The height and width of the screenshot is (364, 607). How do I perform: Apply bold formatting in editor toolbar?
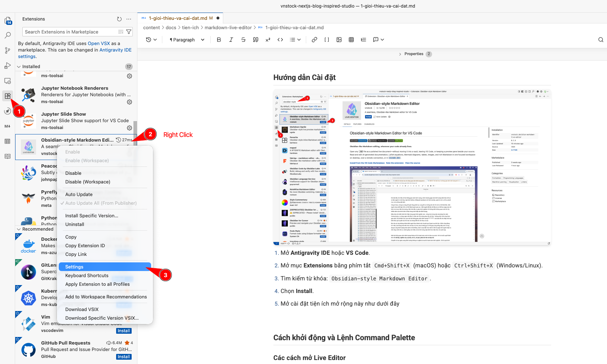pyautogui.click(x=219, y=40)
